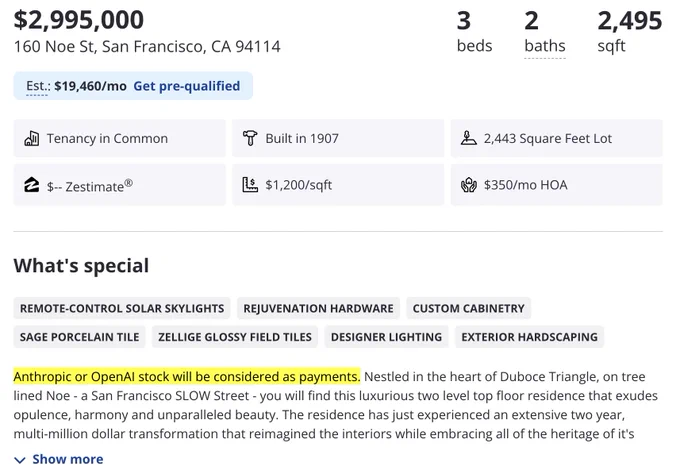Click the lot size icon beside 2,443 Square Feet

tap(468, 138)
